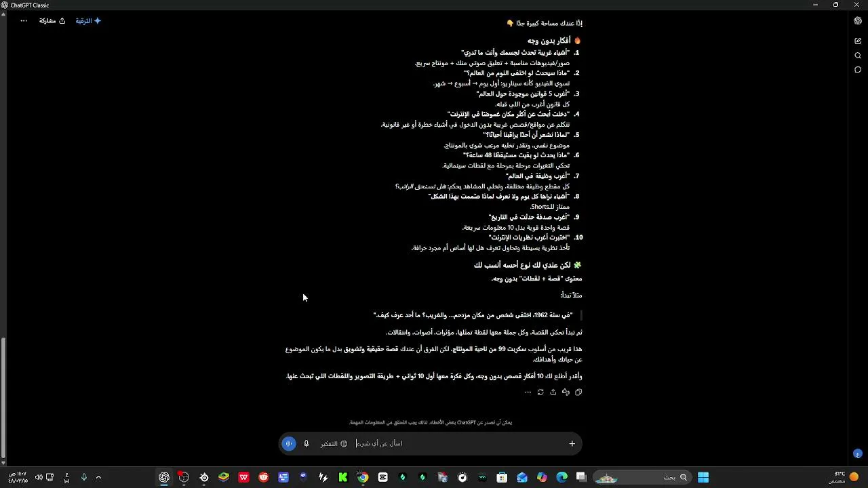Open Microsoft Store icon in the taskbar
868x488 pixels.
[x=502, y=478]
